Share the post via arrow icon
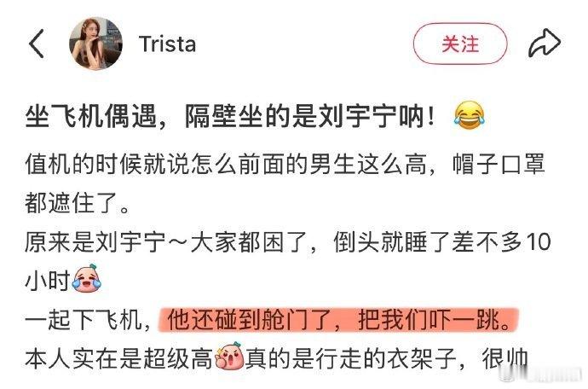The width and height of the screenshot is (588, 389). (x=545, y=44)
